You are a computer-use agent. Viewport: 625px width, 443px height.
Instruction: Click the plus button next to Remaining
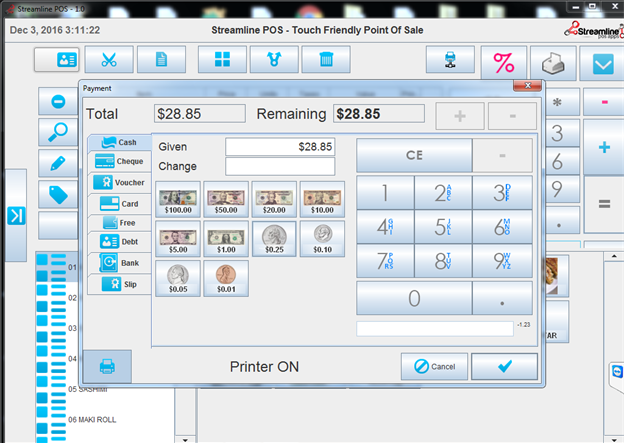click(x=460, y=116)
